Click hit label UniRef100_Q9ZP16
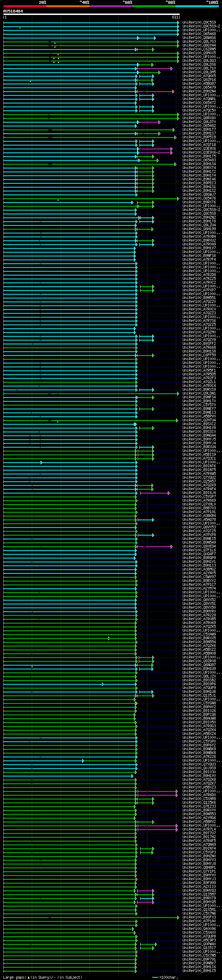The image size is (222, 980). 199,80
